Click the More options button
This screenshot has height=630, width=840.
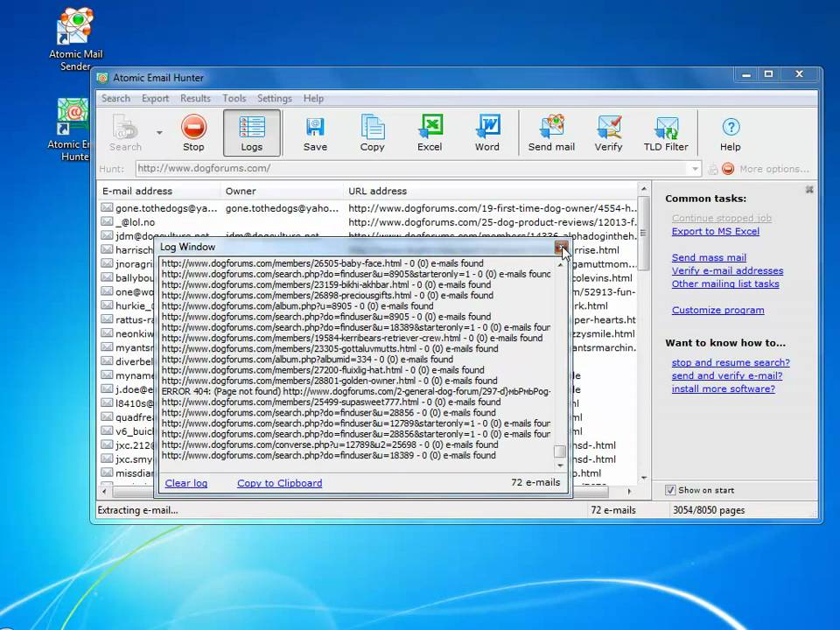(x=774, y=169)
